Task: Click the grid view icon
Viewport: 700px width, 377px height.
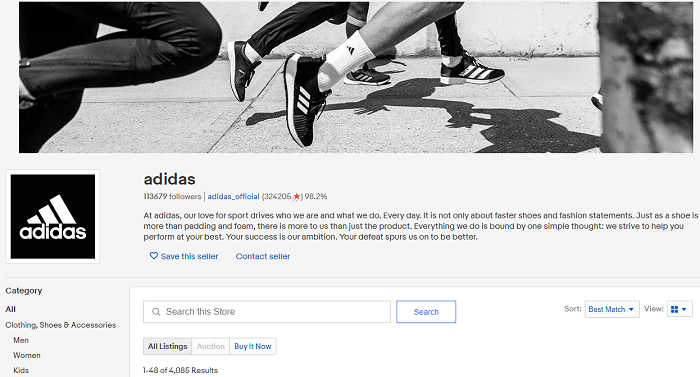Action: click(675, 309)
